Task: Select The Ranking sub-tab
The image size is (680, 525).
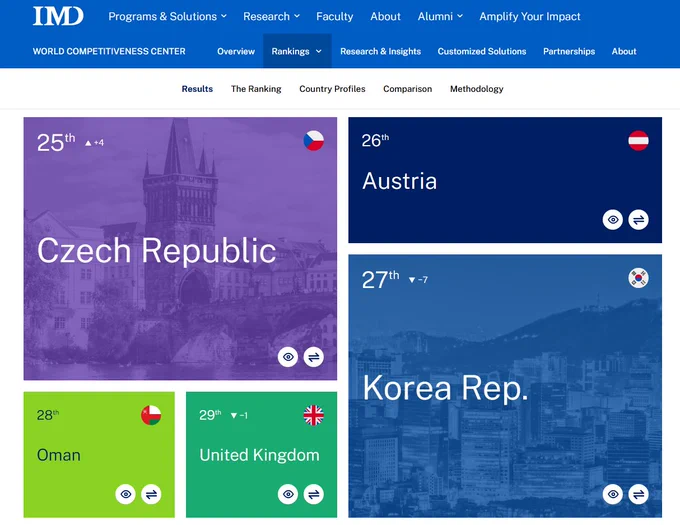Action: (x=256, y=89)
